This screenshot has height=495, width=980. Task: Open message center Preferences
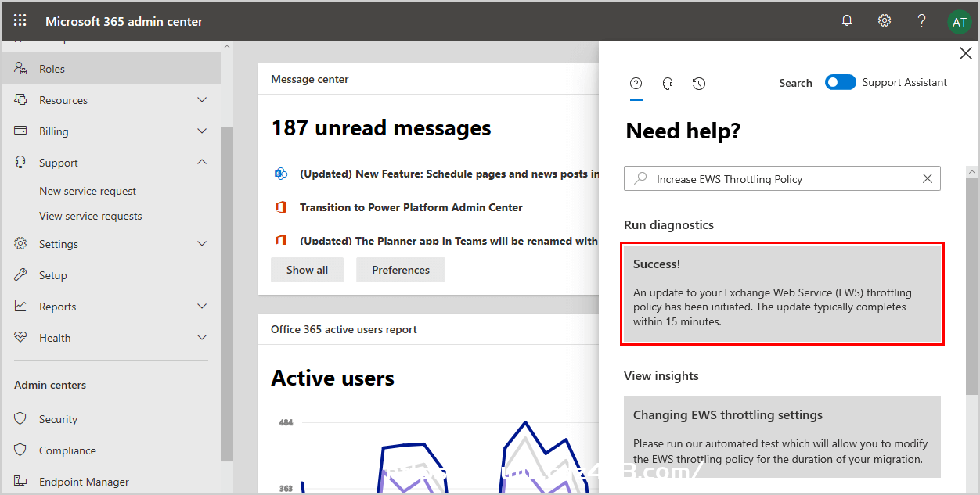coord(401,270)
